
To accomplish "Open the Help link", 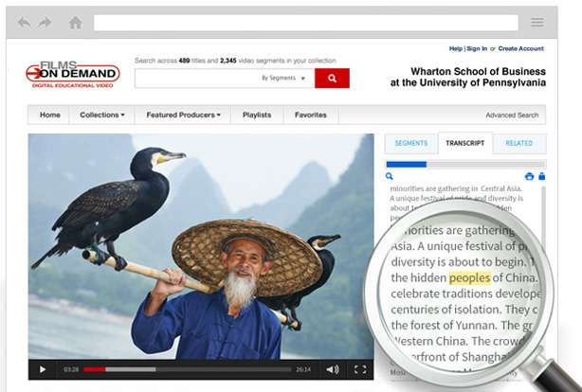I will 455,48.
